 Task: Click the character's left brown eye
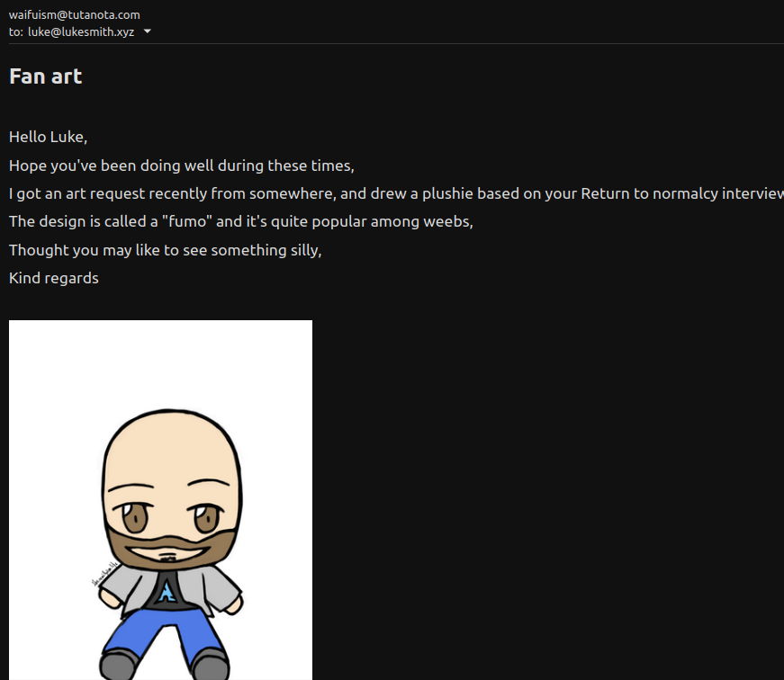coord(135,518)
